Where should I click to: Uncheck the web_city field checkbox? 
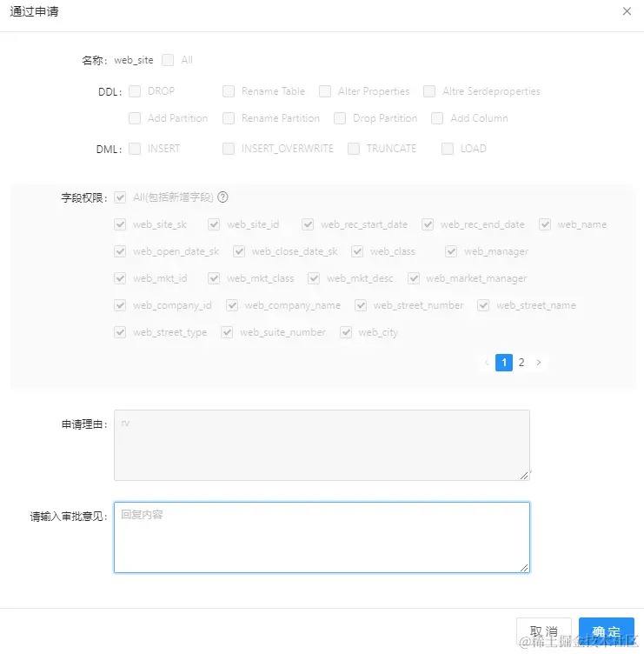pyautogui.click(x=346, y=332)
